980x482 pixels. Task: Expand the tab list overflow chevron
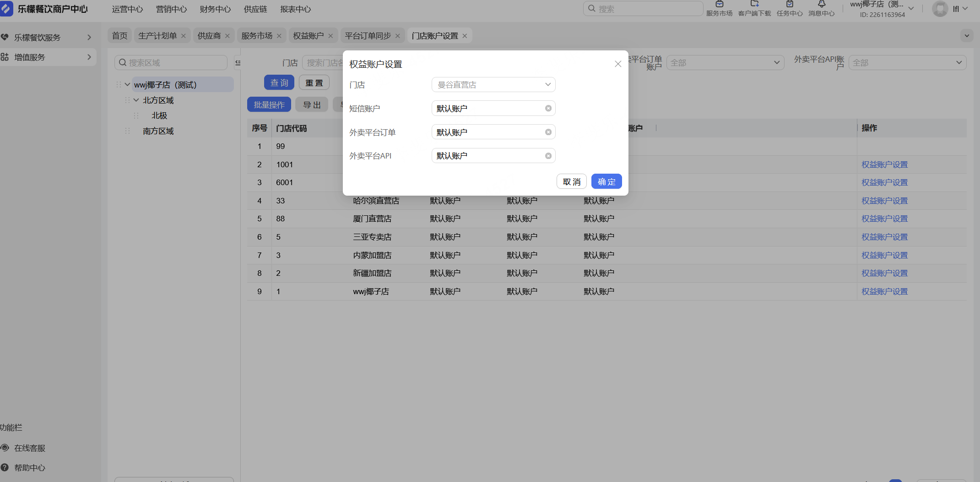pyautogui.click(x=967, y=36)
